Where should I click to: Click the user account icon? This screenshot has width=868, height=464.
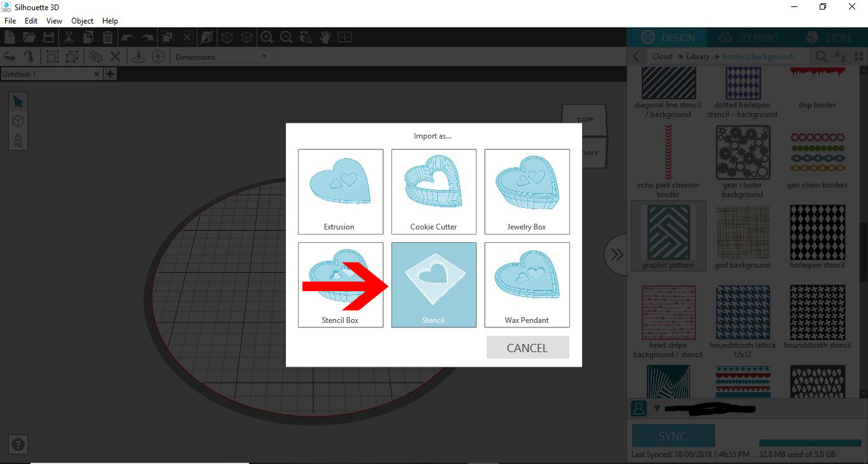click(x=639, y=408)
